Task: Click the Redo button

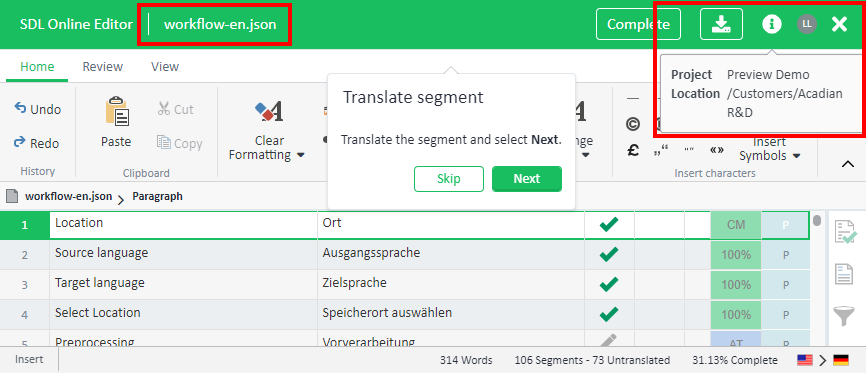Action: (x=36, y=143)
